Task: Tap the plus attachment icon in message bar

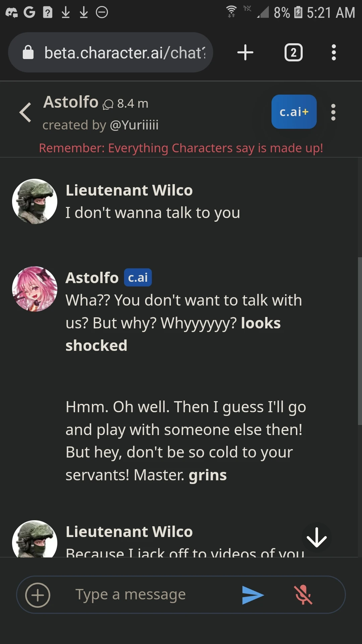Action: click(x=38, y=595)
